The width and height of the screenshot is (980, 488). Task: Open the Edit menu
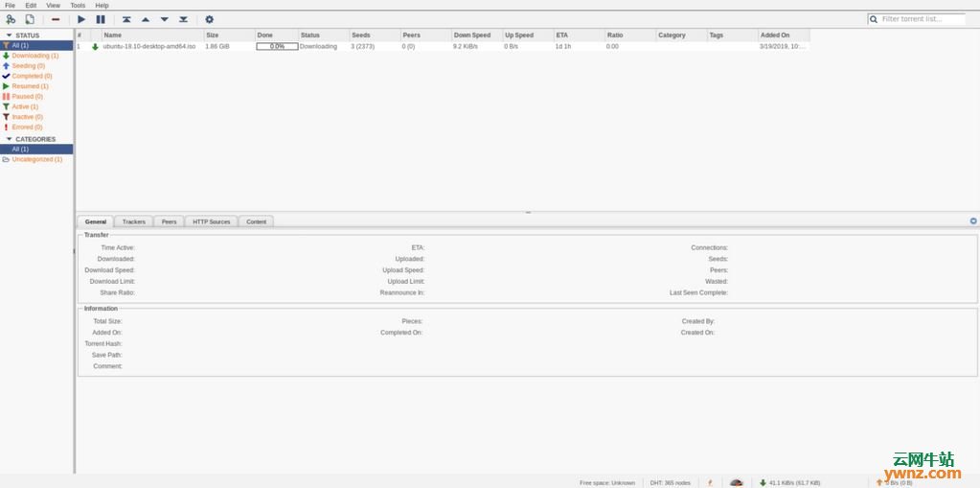coord(31,5)
